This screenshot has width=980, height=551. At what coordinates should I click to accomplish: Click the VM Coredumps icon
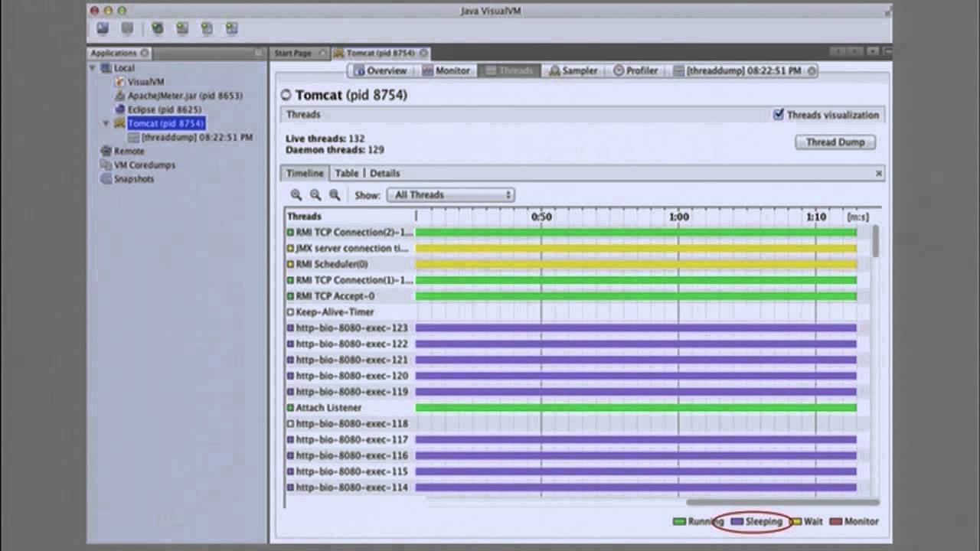pyautogui.click(x=106, y=165)
